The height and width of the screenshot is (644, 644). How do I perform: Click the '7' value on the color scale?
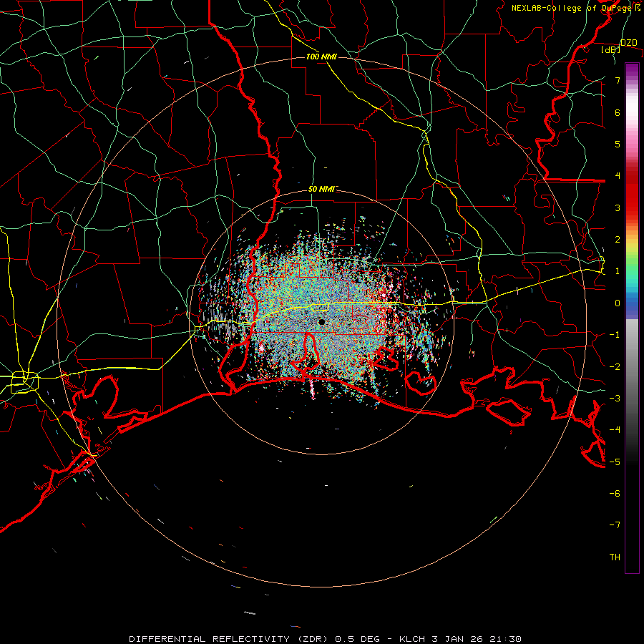click(x=618, y=80)
